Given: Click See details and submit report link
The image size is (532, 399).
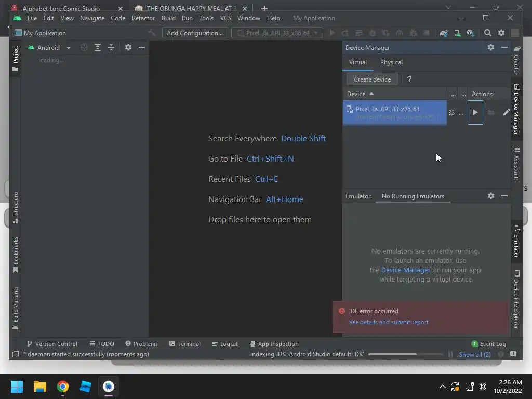Looking at the screenshot, I should (x=389, y=322).
